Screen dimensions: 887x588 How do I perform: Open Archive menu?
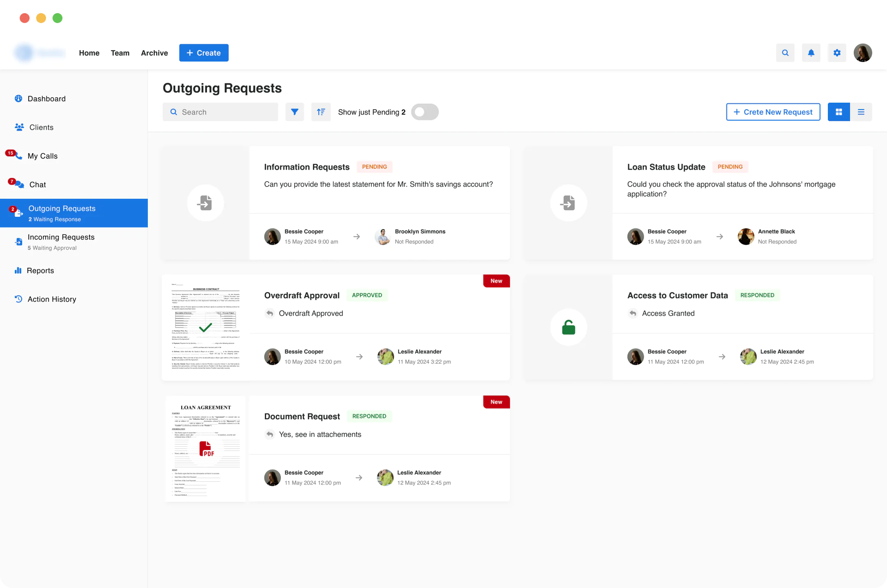154,53
